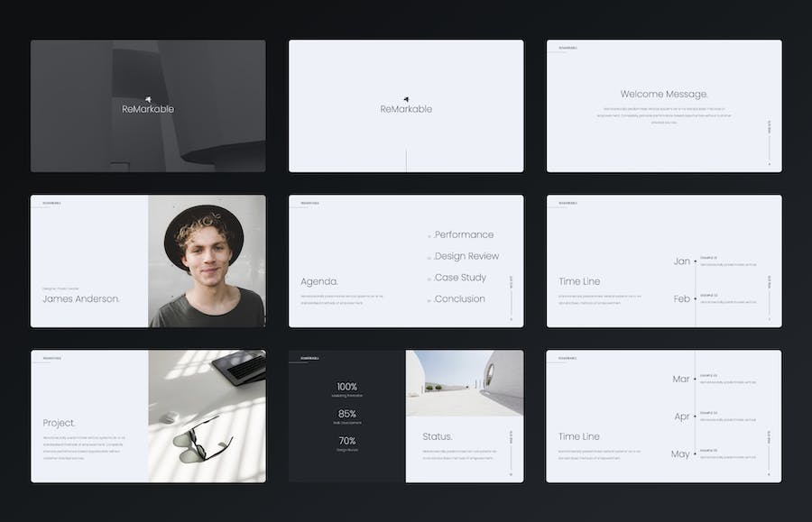Select the portrait photo of James Anderson
812x522 pixels.
point(207,261)
